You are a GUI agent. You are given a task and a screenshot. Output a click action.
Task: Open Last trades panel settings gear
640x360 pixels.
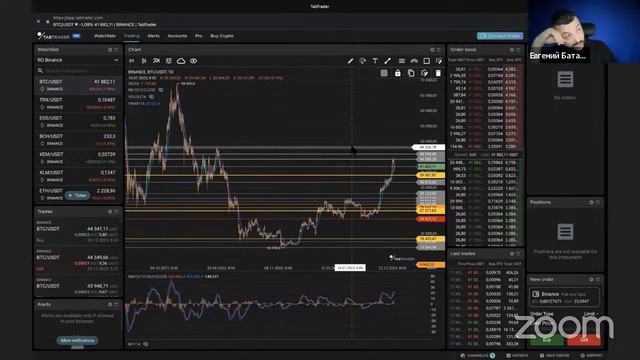click(512, 254)
